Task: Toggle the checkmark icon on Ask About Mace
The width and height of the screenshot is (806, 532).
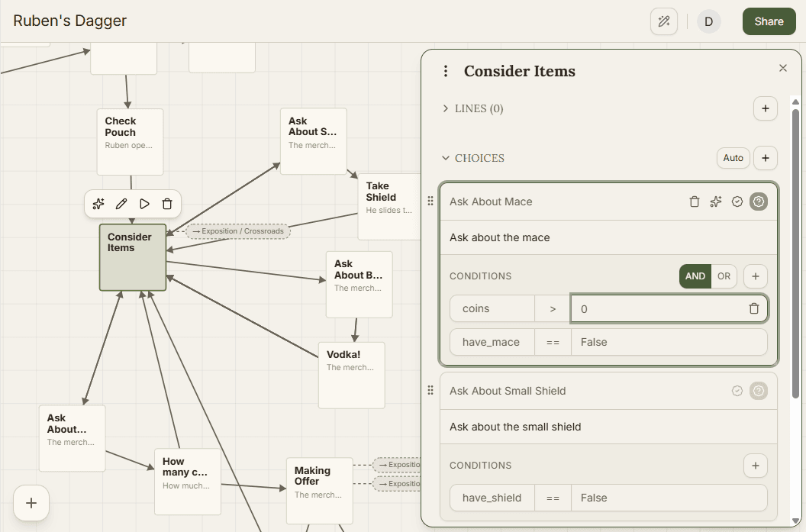Action: [x=737, y=202]
